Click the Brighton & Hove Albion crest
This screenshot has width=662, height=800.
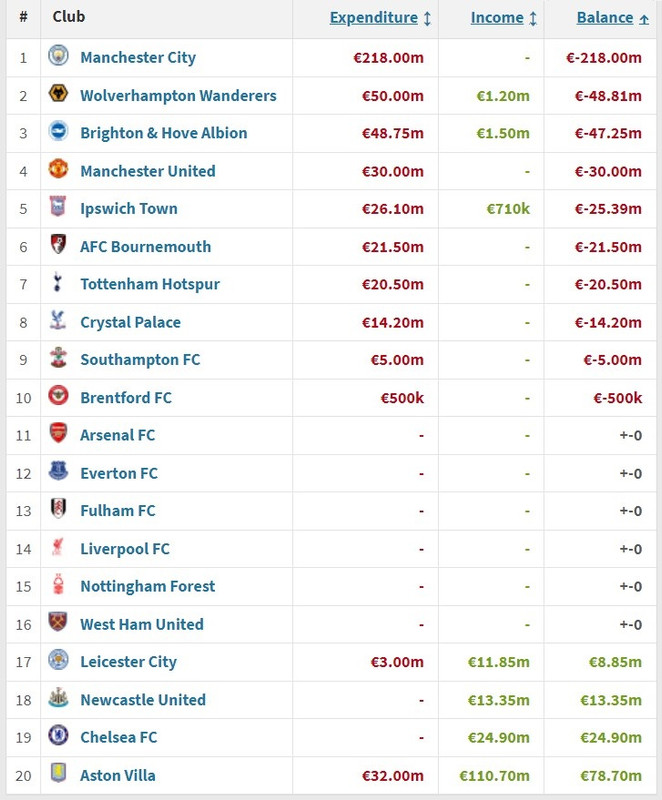58,131
